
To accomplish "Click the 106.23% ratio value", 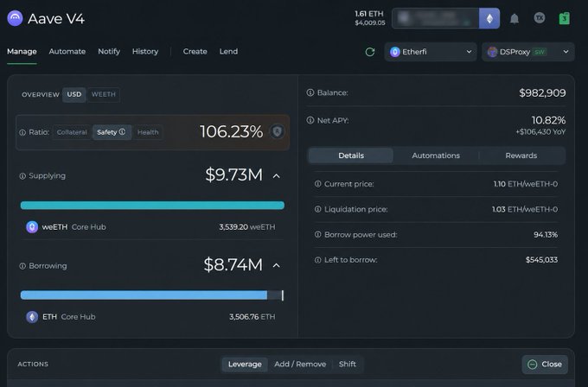I will tap(232, 131).
